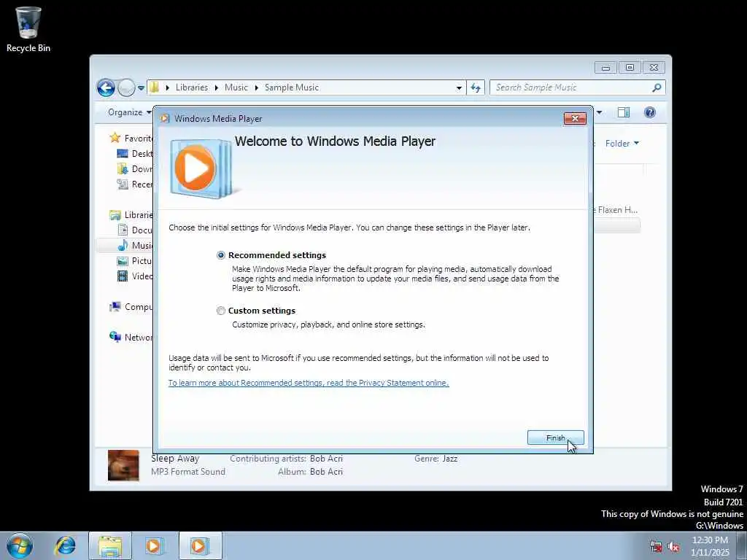Open Recent Places in Explorer sidebar
Image resolution: width=747 pixels, height=560 pixels.
[x=135, y=184]
